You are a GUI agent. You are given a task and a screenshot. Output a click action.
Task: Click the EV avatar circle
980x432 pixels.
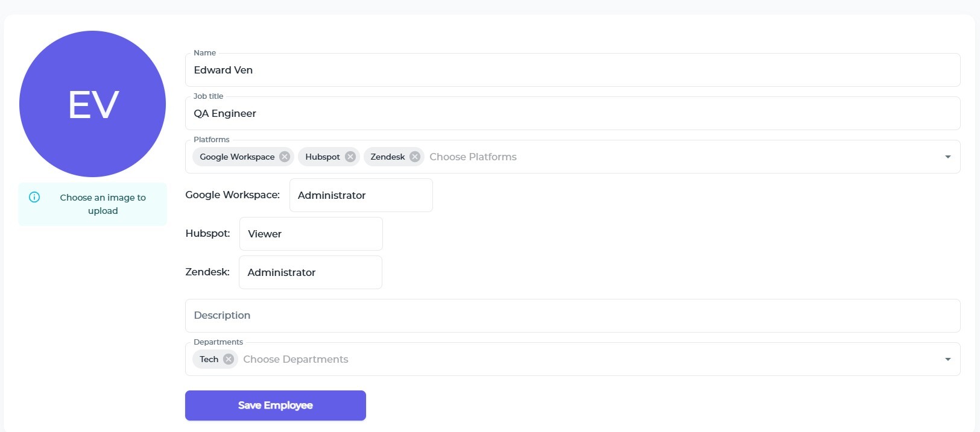point(93,104)
